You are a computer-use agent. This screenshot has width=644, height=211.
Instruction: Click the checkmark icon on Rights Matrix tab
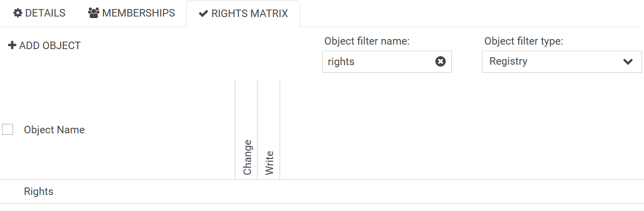point(203,14)
